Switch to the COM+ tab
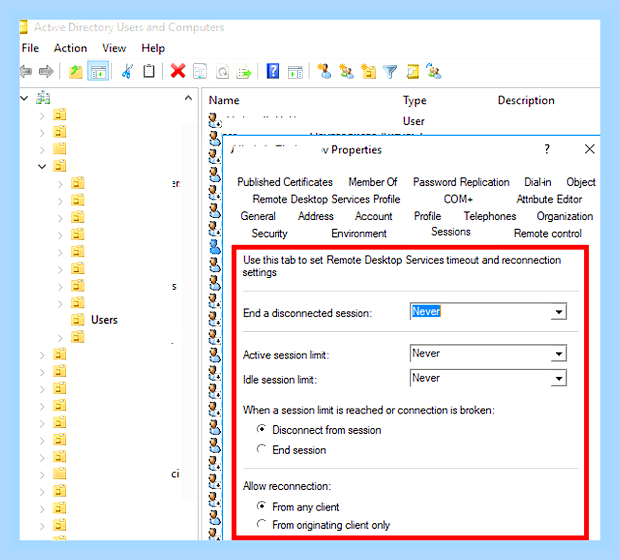The image size is (620, 560). coord(458,199)
